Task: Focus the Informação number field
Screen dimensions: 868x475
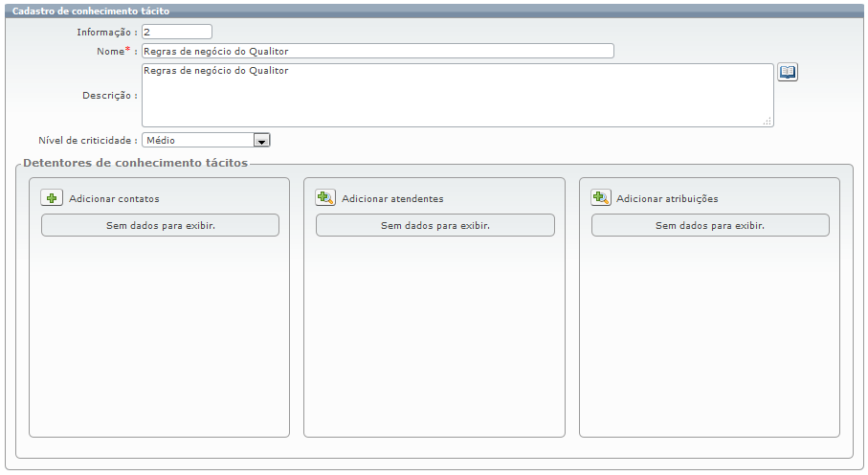Action: pos(176,33)
